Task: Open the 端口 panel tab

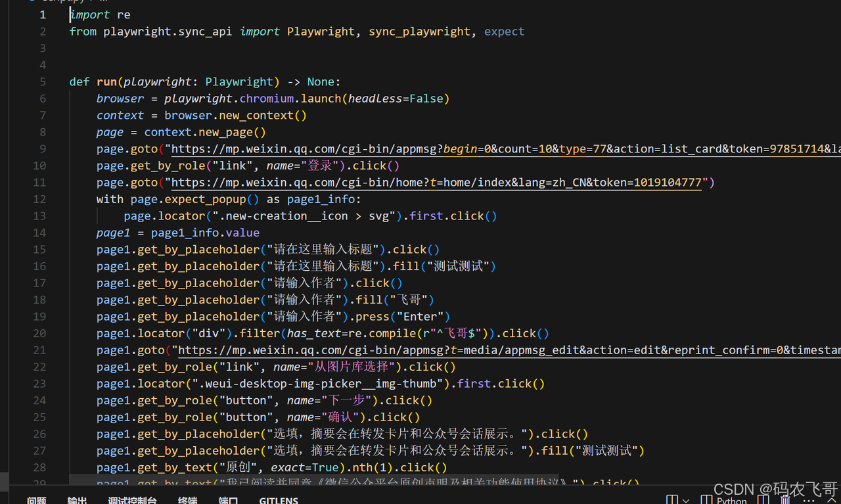Action: 228,501
